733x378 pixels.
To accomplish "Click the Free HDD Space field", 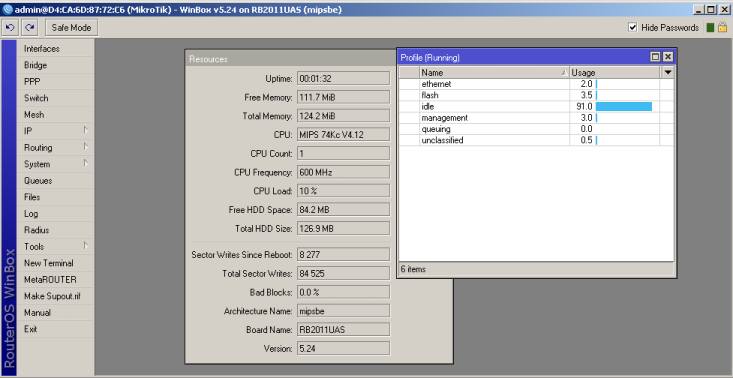I will point(343,210).
